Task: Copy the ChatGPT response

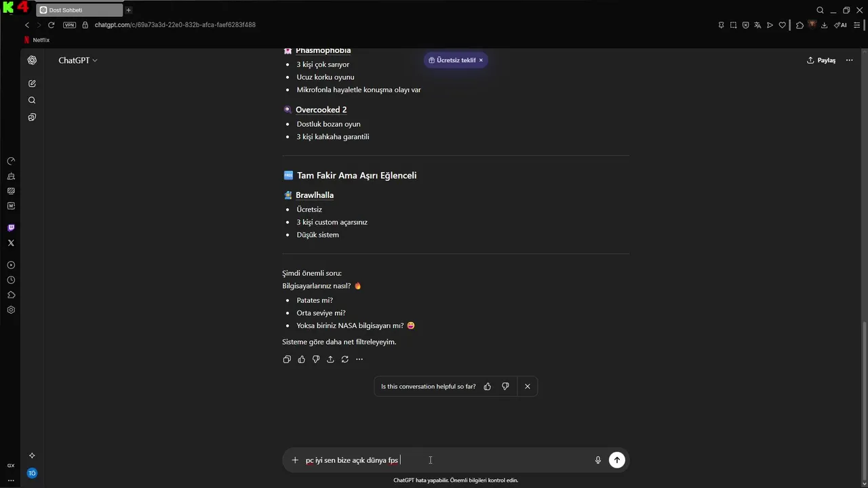Action: (287, 359)
